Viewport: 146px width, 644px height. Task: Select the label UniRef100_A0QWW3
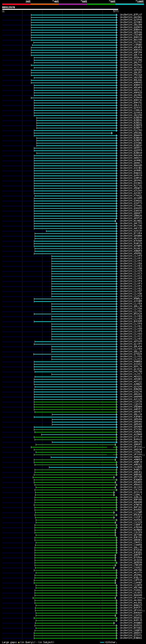click(131, 623)
